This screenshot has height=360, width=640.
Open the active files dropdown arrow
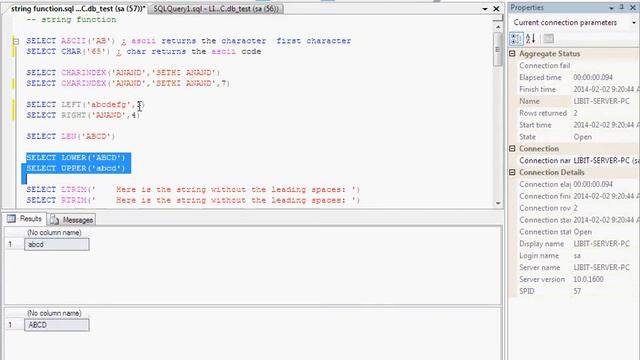[x=485, y=9]
